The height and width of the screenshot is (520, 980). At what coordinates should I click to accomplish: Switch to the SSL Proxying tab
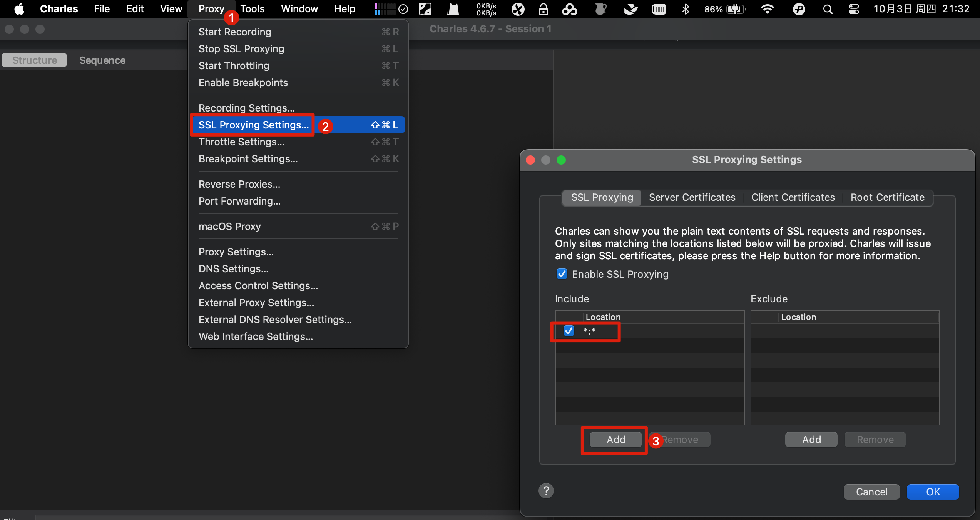[x=602, y=197]
